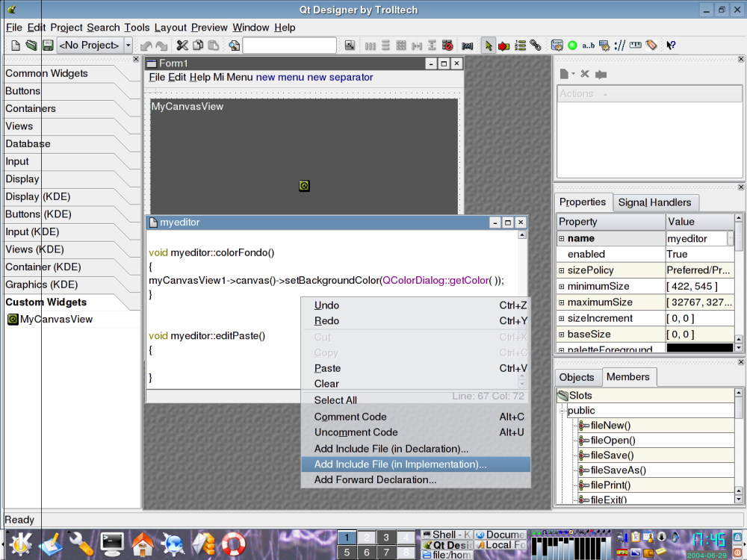
Task: Create a new file with toolbar New icon
Action: [16, 46]
